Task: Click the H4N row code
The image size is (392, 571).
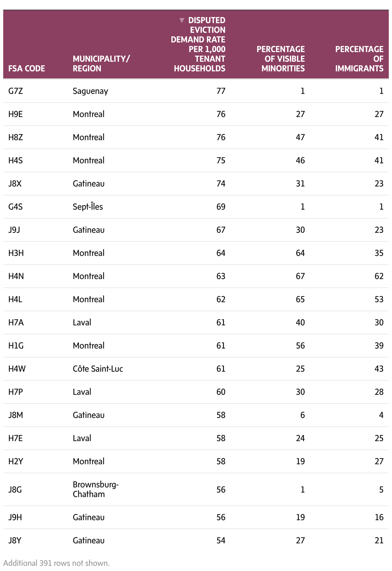Action: [16, 276]
